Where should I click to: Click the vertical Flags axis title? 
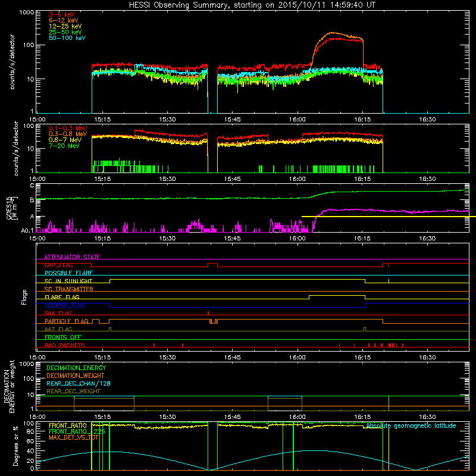tap(24, 297)
